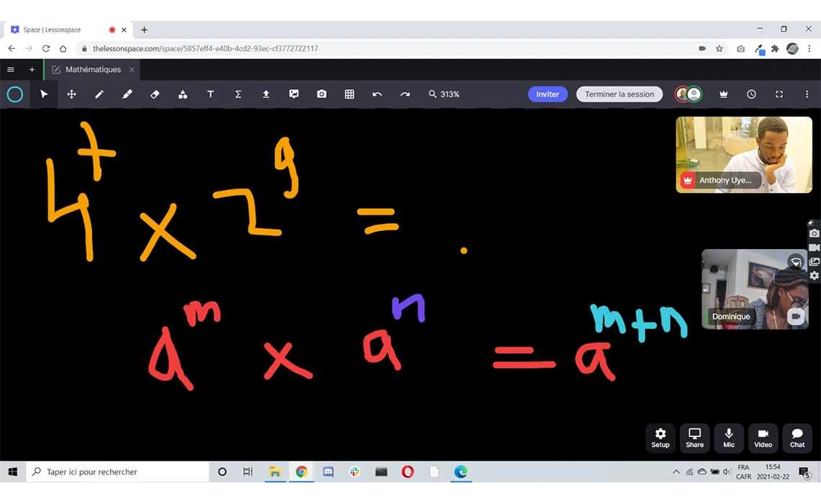Toggle the grid background icon

pos(349,94)
